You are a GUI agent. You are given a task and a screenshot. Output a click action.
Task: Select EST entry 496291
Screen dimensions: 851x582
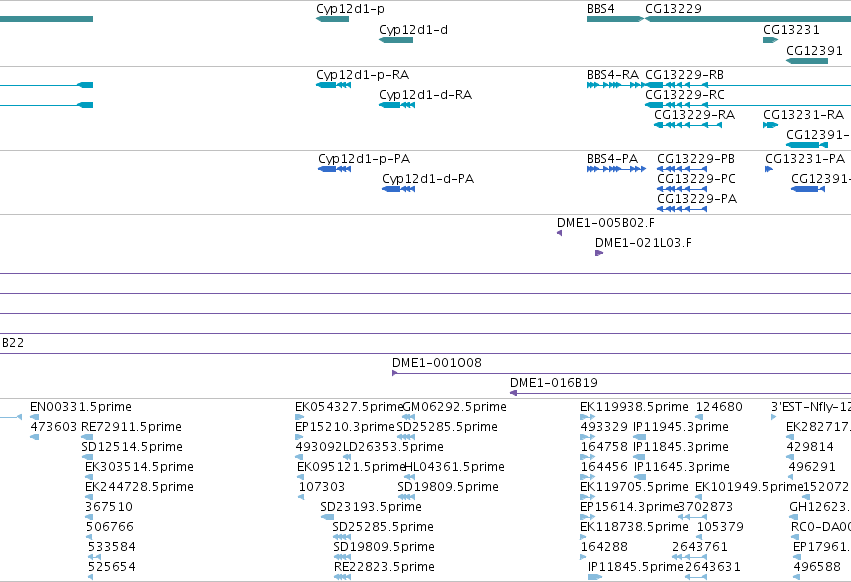pos(812,467)
